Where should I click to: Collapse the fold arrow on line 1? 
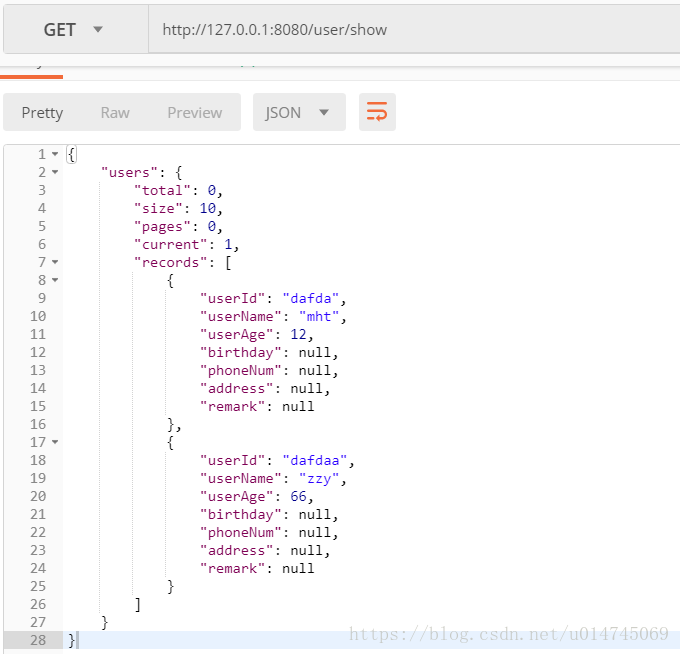tap(55, 154)
